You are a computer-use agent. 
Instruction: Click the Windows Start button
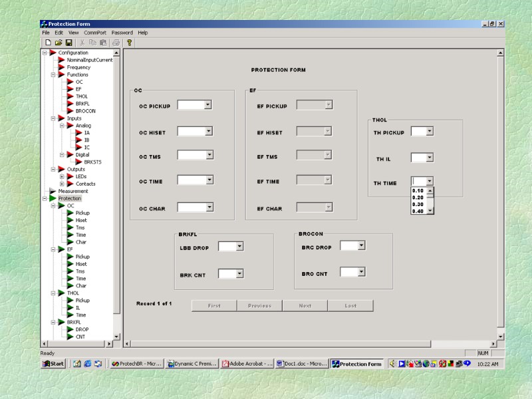click(x=53, y=364)
